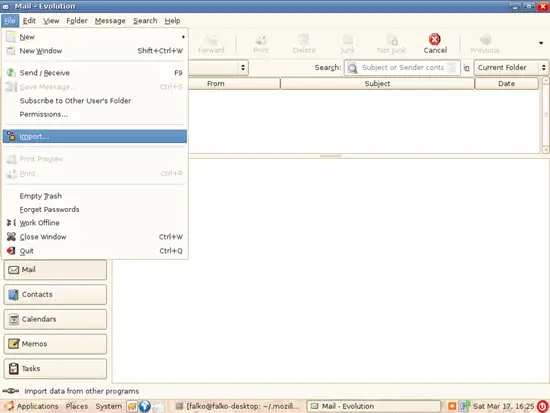
Task: Open the View menu
Action: (51, 21)
